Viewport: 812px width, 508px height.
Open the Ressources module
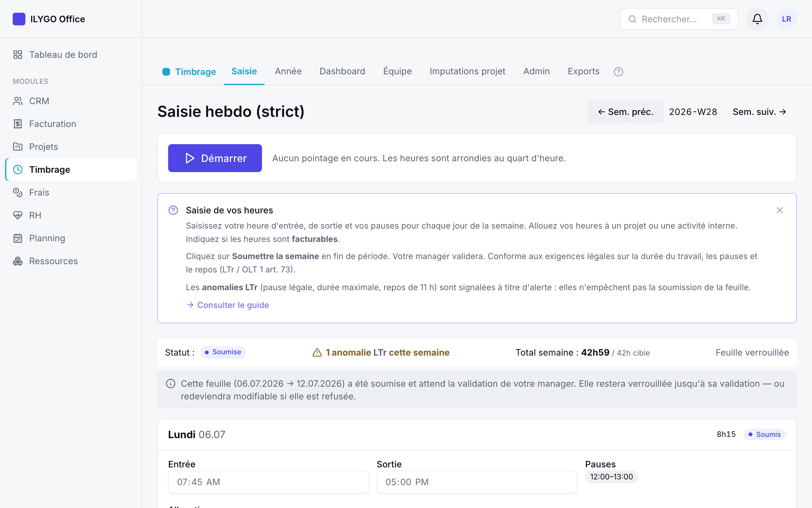click(x=71, y=261)
